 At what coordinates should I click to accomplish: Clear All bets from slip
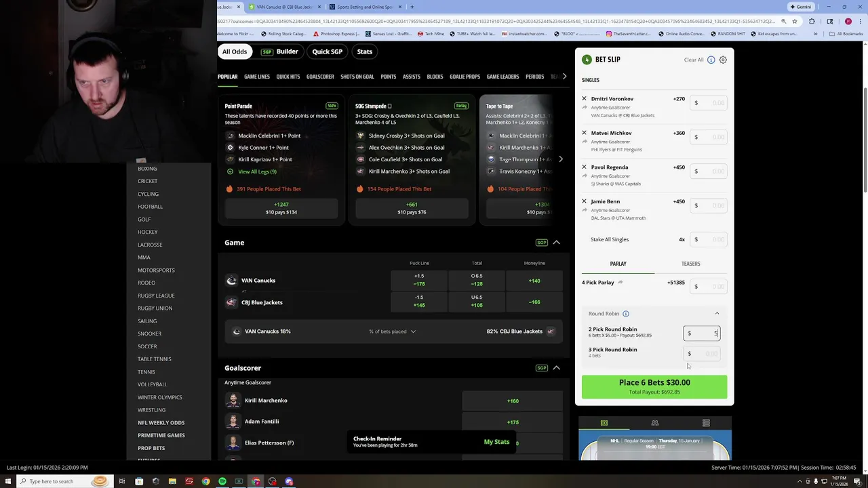point(694,60)
